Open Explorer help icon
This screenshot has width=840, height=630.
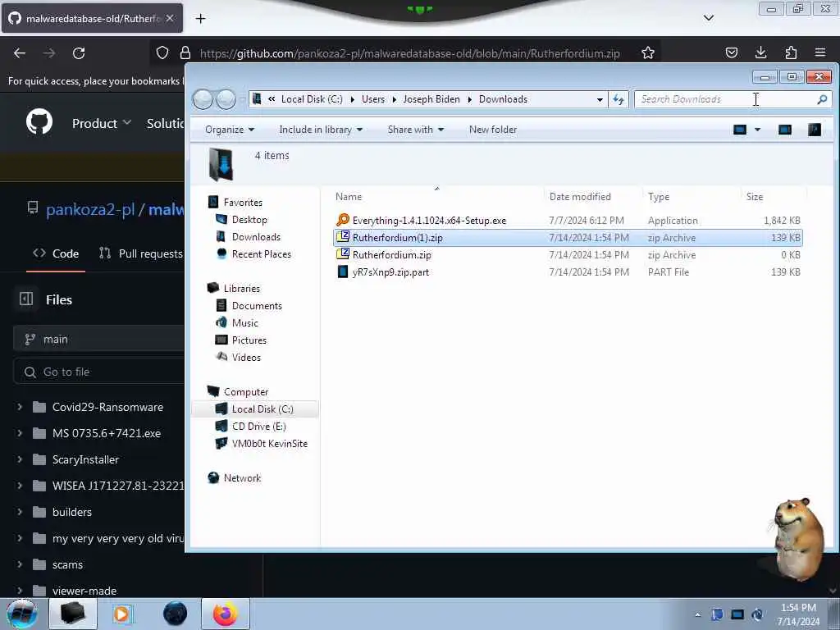click(815, 130)
